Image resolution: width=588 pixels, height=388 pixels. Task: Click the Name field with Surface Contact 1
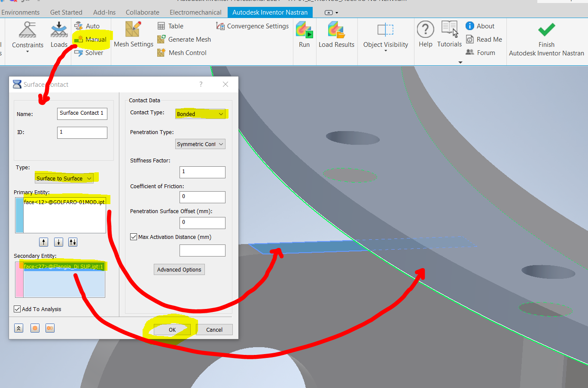[82, 113]
